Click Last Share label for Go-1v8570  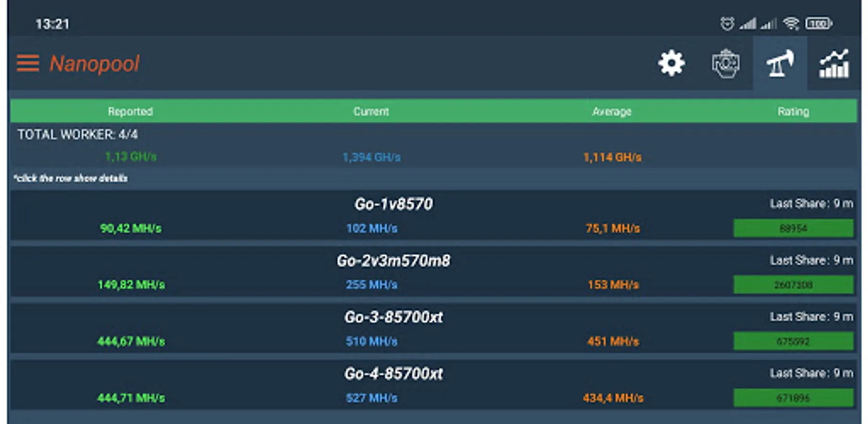coord(811,204)
